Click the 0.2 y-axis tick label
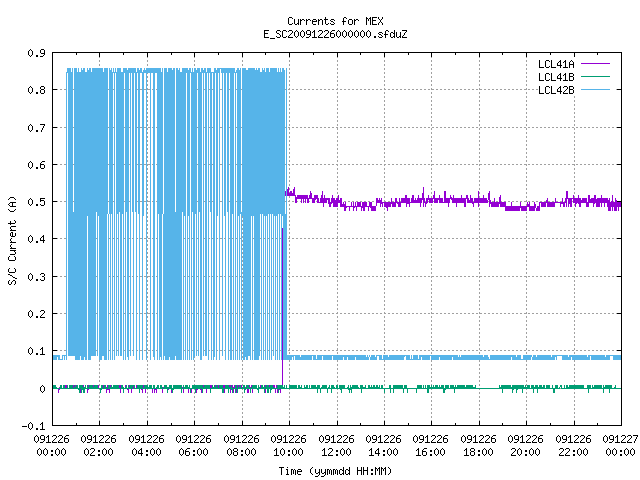 pos(36,314)
